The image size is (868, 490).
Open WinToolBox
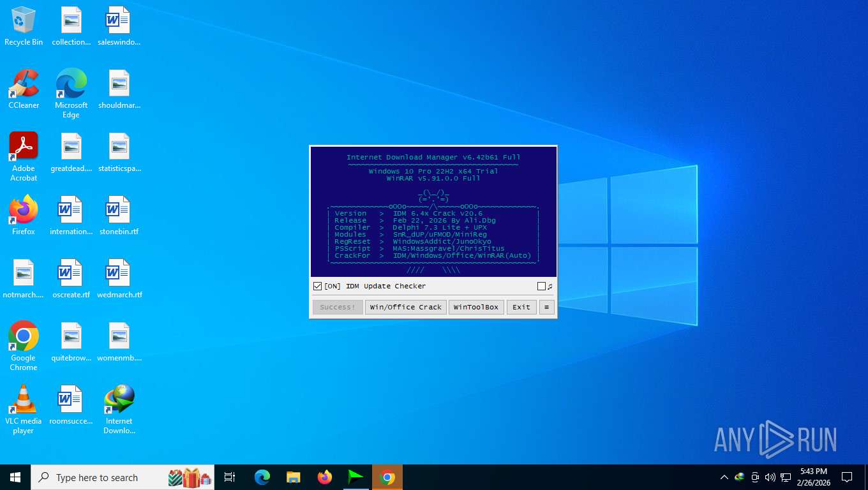tap(476, 307)
